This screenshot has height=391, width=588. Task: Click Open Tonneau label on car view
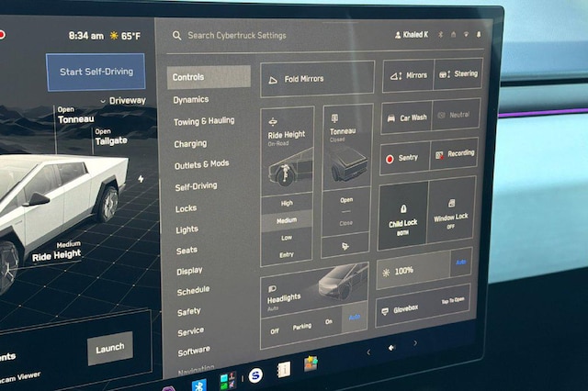[75, 115]
